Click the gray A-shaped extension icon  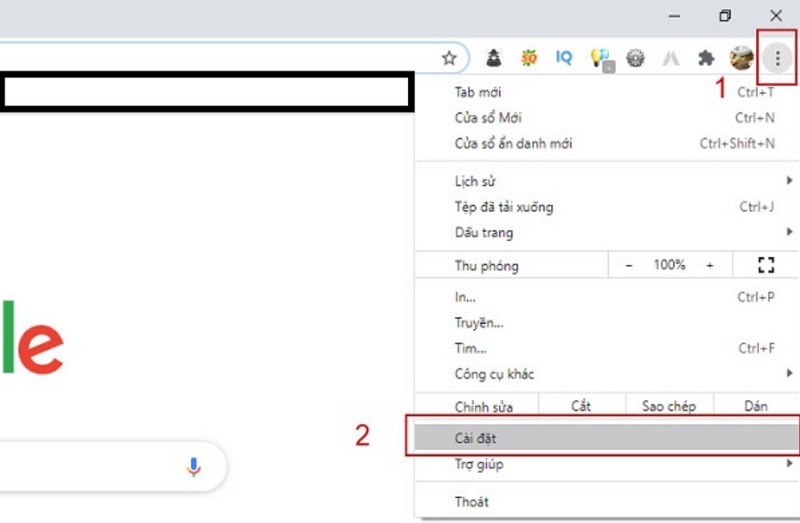(670, 58)
